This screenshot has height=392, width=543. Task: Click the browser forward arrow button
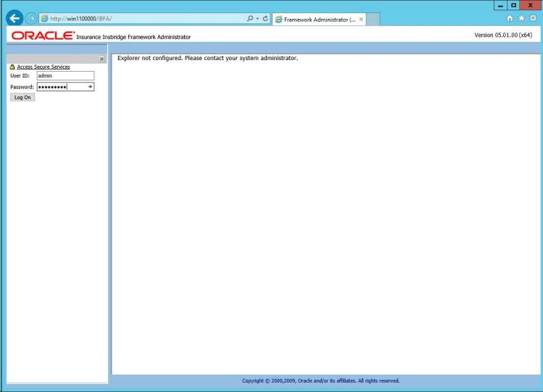31,18
